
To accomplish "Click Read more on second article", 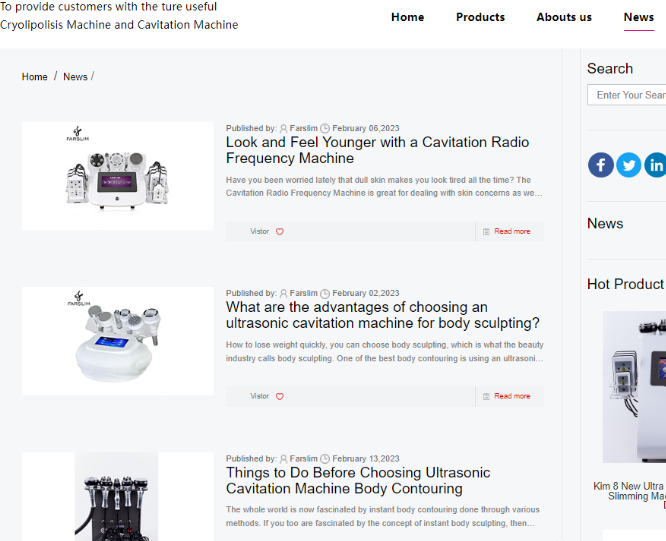I will click(511, 396).
